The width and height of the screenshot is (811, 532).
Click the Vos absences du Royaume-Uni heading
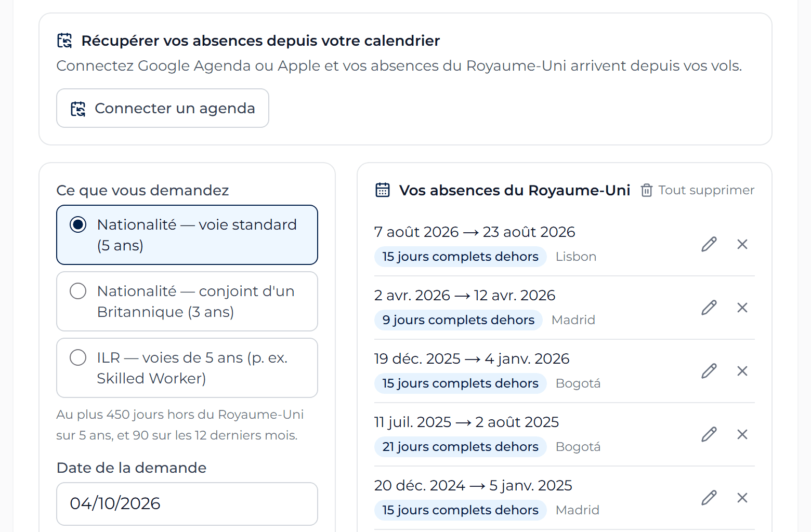point(515,190)
